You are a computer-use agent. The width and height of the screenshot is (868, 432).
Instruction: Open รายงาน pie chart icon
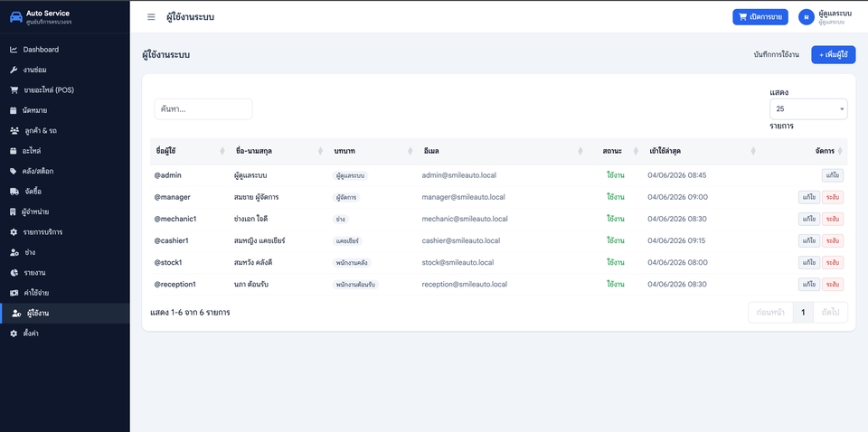point(14,273)
